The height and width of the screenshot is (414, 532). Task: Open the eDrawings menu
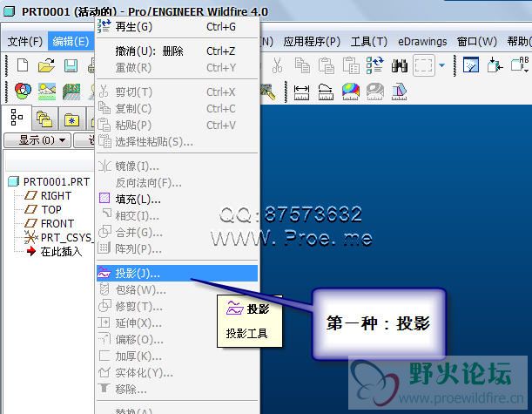click(x=422, y=42)
